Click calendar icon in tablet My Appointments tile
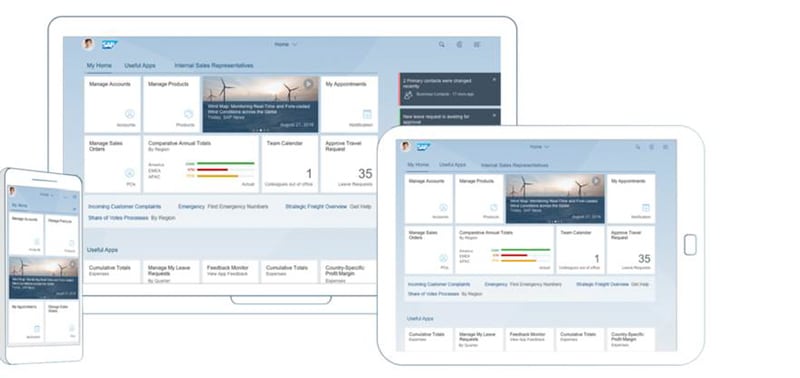This screenshot has height=378, width=800. pyautogui.click(x=646, y=207)
